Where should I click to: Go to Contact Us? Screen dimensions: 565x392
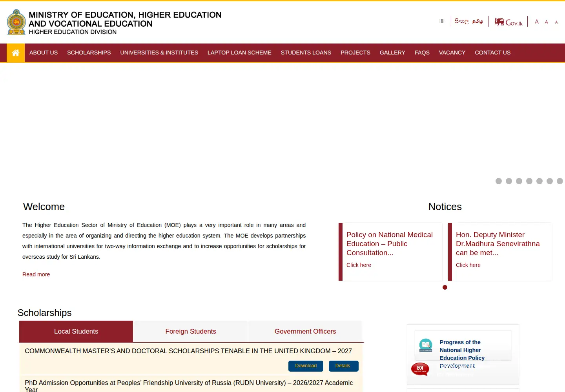(493, 53)
